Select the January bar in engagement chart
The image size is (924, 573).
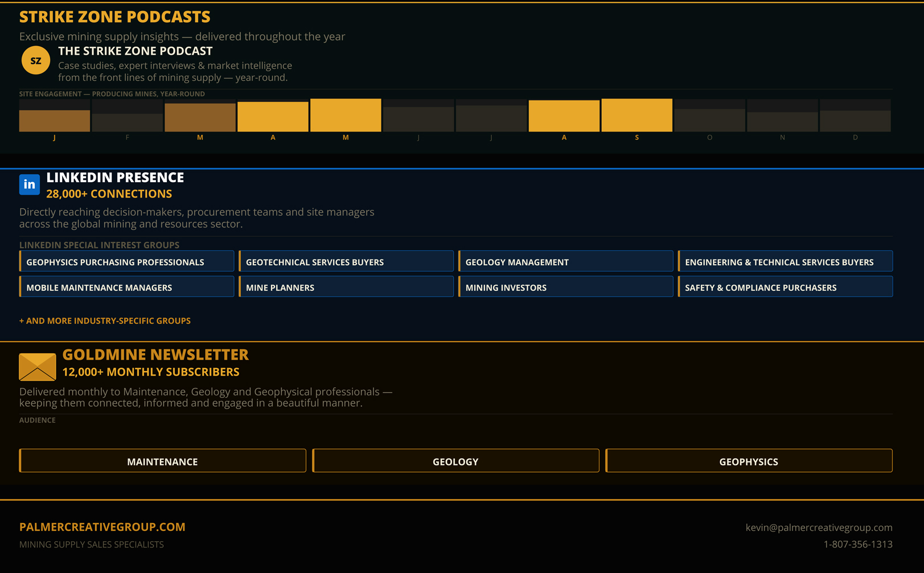click(55, 121)
